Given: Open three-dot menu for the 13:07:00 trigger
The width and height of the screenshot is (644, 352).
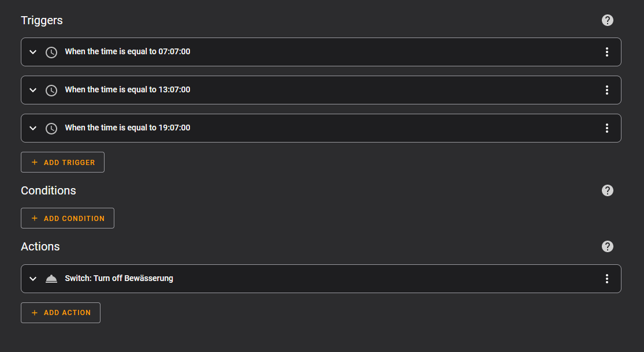Looking at the screenshot, I should click(x=606, y=90).
